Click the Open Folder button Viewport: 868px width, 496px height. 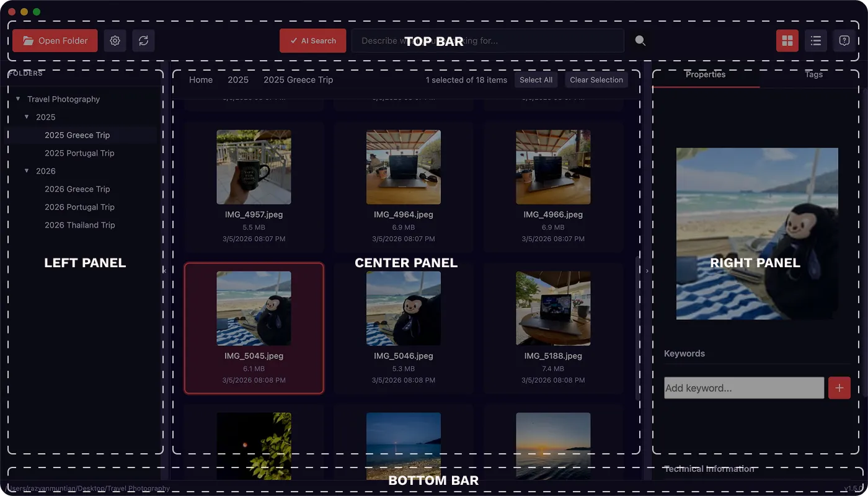(55, 41)
